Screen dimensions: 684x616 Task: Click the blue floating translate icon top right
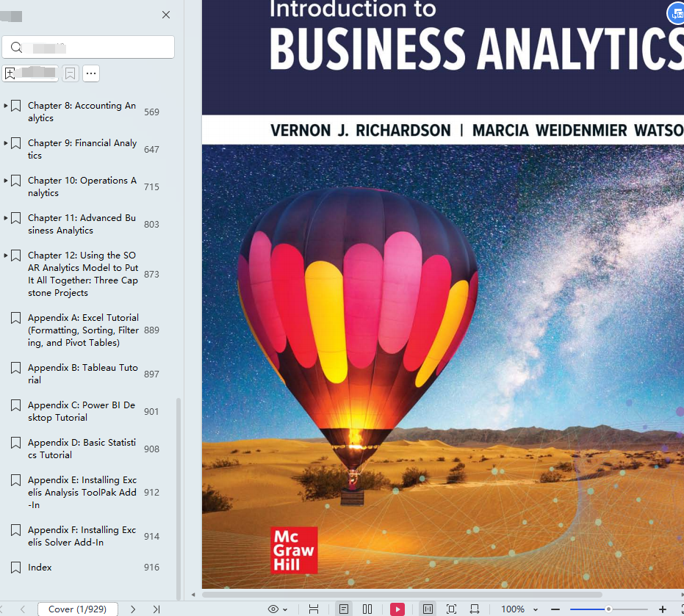(676, 14)
